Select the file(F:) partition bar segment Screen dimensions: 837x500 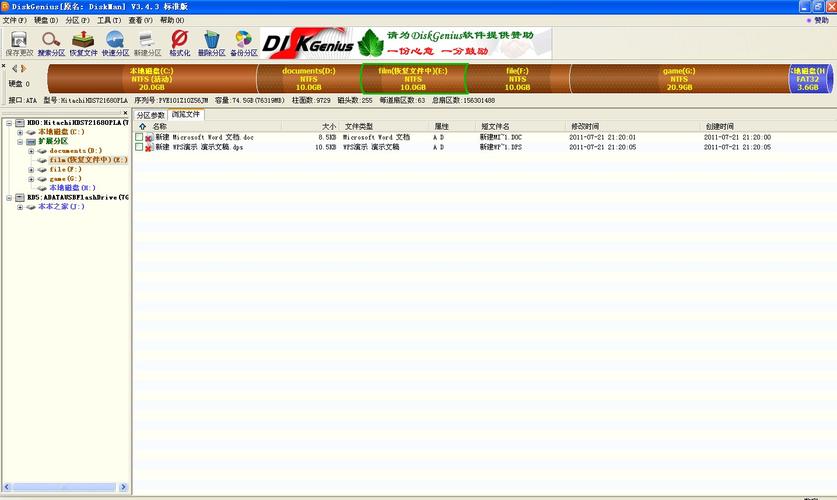pyautogui.click(x=517, y=79)
